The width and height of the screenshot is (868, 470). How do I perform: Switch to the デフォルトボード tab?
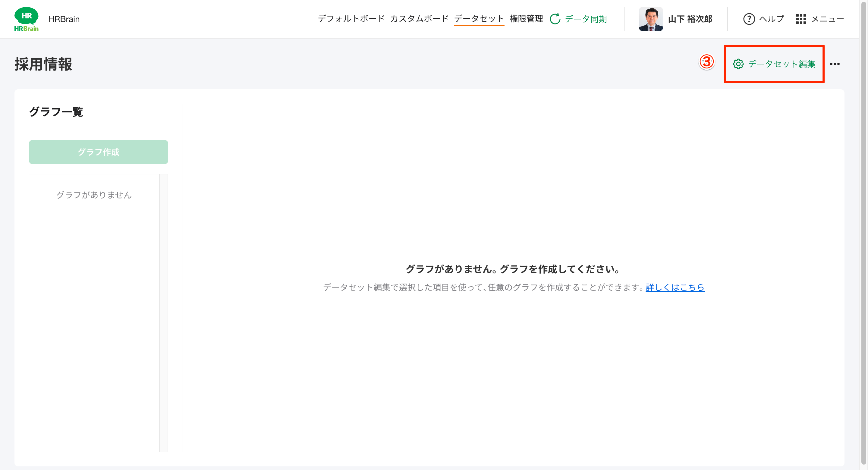coord(351,19)
